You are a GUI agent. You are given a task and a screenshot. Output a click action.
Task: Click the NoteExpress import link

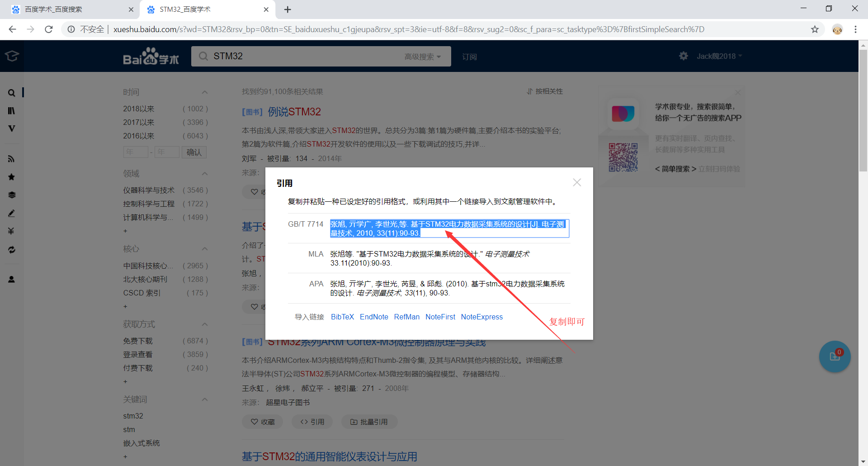481,317
